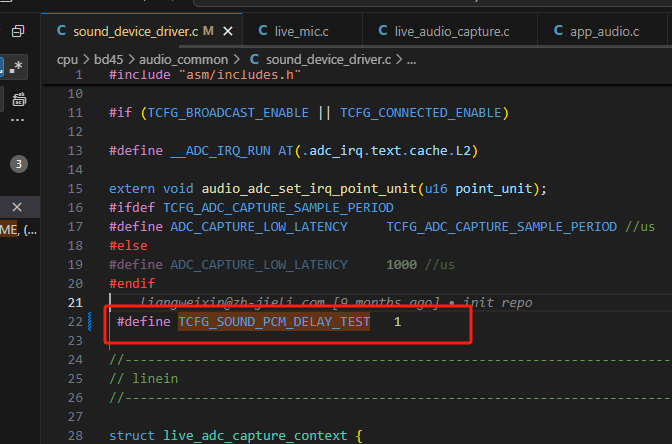Image resolution: width=672 pixels, height=444 pixels.
Task: Click the TCFG_ADC_CAPTURE_SAMPLE_PERIOD on line 16
Action: [x=278, y=208]
